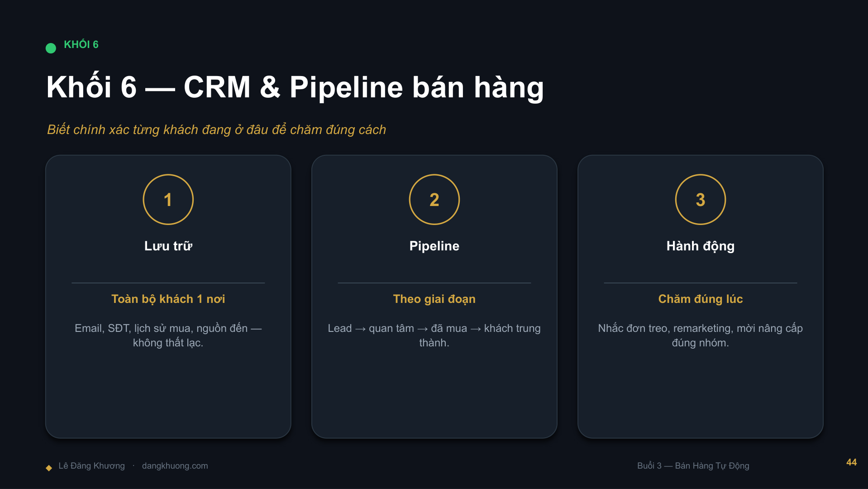Image resolution: width=868 pixels, height=489 pixels.
Task: Click the slide number 44
Action: [851, 462]
